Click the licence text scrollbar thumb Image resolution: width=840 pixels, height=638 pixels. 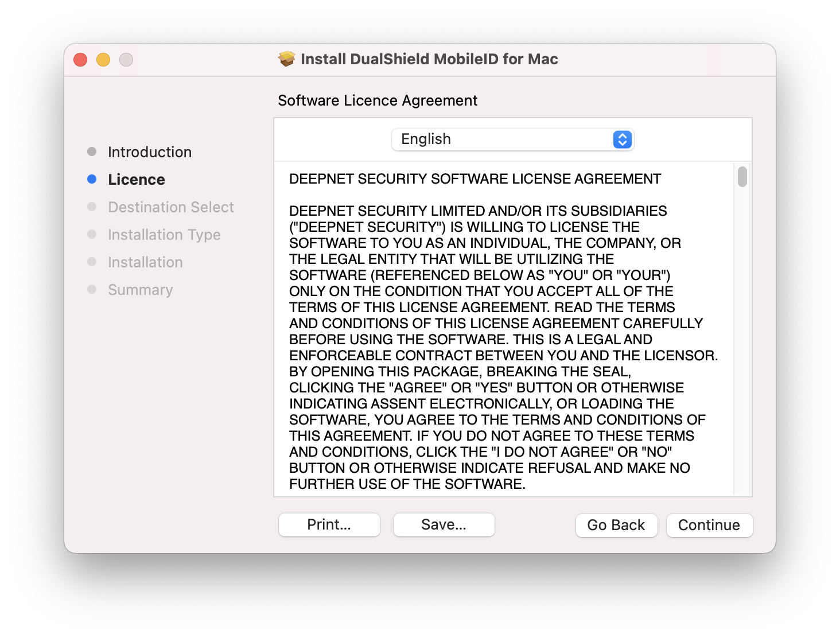[x=742, y=177]
